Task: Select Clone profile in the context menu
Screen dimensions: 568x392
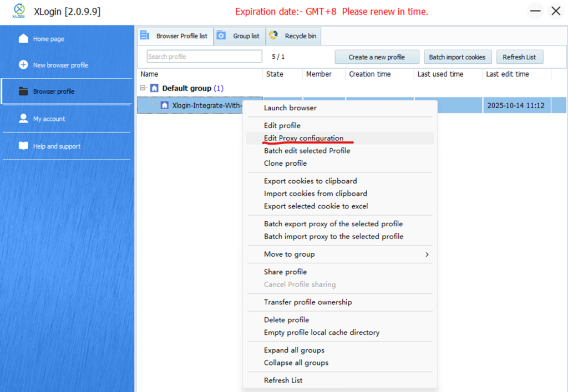Action: 285,163
